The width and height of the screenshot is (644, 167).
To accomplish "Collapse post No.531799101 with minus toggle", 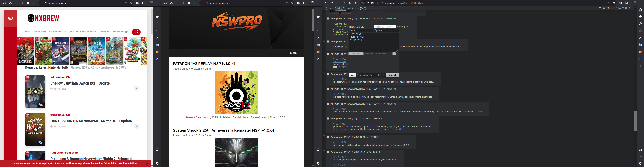I will (324, 103).
